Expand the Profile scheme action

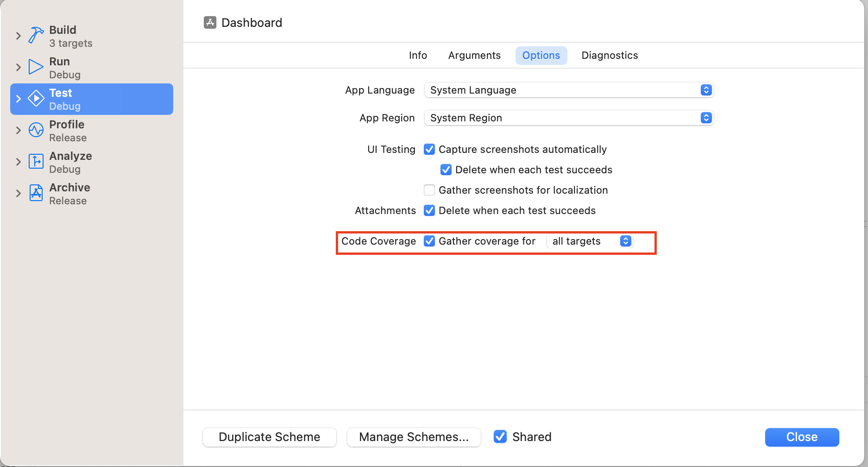(19, 130)
